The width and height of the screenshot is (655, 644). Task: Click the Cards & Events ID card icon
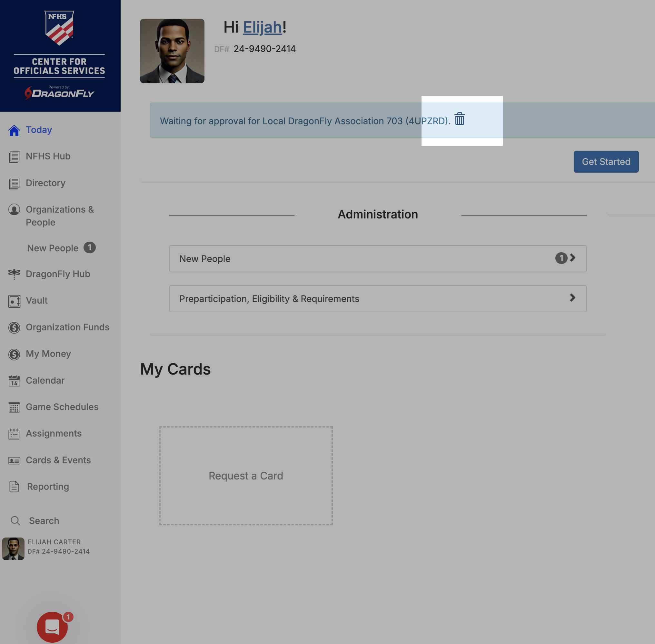[x=14, y=460]
